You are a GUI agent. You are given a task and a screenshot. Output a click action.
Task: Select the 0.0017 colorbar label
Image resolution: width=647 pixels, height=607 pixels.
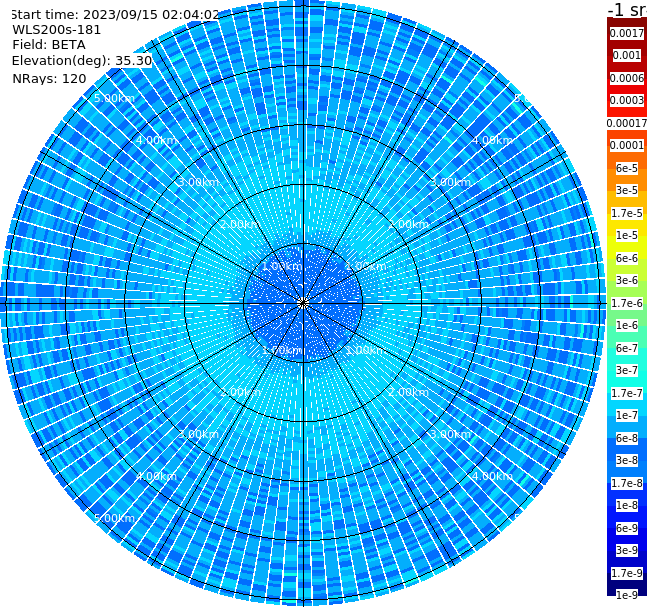pos(627,33)
